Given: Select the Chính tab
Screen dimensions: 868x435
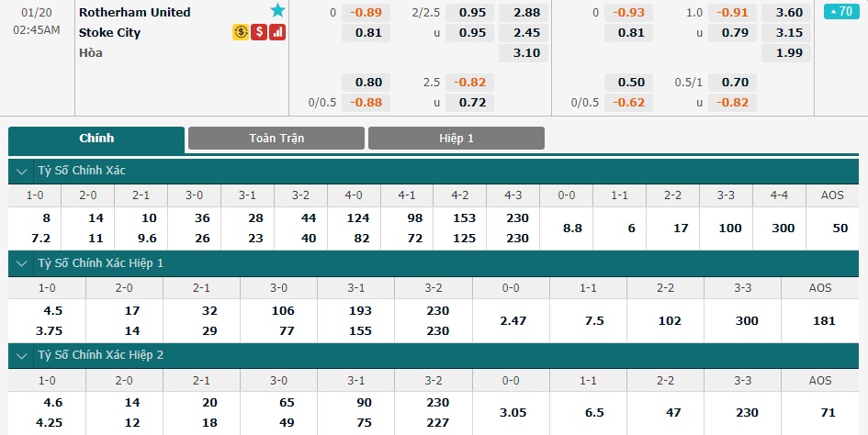Looking at the screenshot, I should [x=96, y=139].
